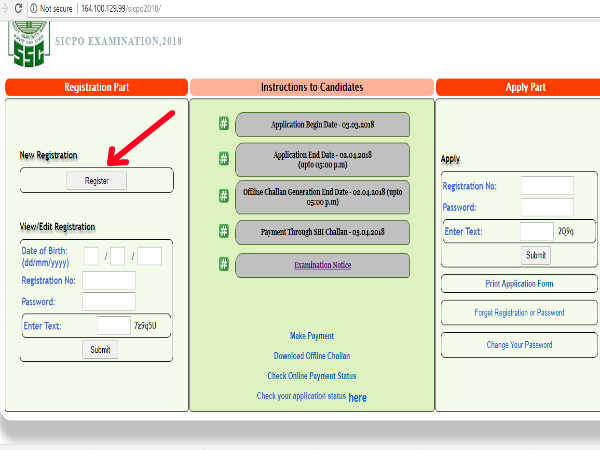
Task: Open Check Online Payment Status link
Action: 312,376
